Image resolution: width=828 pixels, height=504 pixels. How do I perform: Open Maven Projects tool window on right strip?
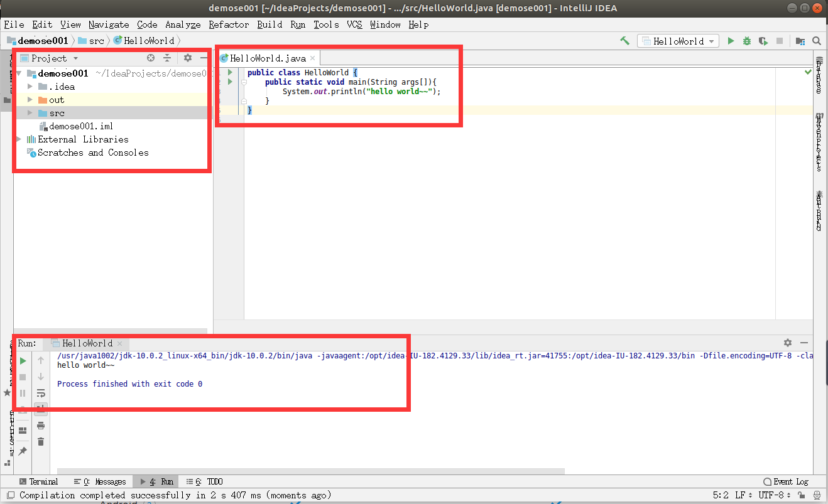819,142
